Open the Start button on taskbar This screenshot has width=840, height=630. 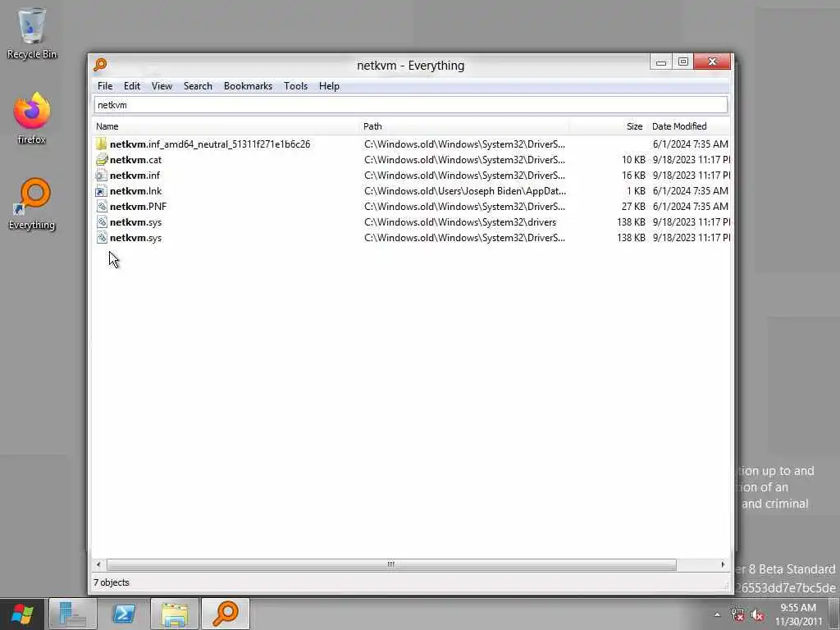22,614
